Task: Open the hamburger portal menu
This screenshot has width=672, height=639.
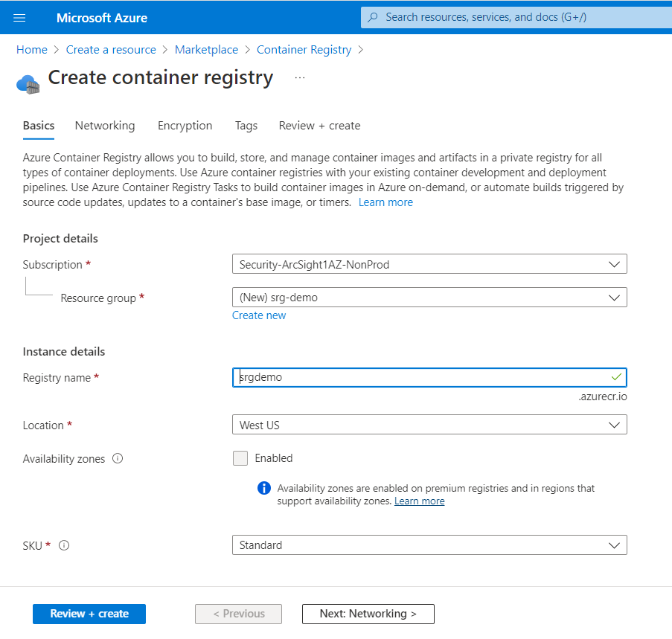Action: (x=19, y=17)
